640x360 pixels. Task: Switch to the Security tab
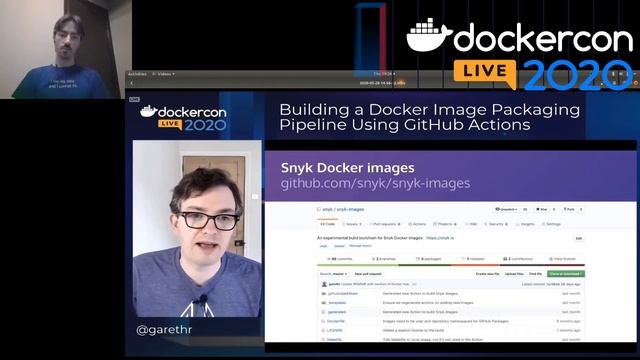click(x=496, y=224)
